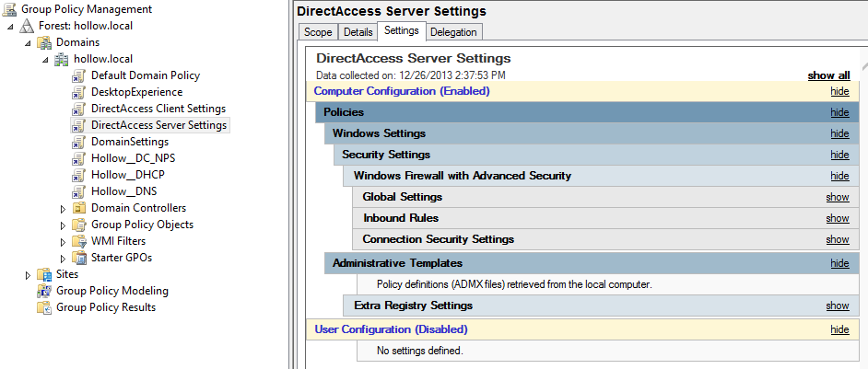
Task: Show the Extra Registry Settings section
Action: (838, 306)
